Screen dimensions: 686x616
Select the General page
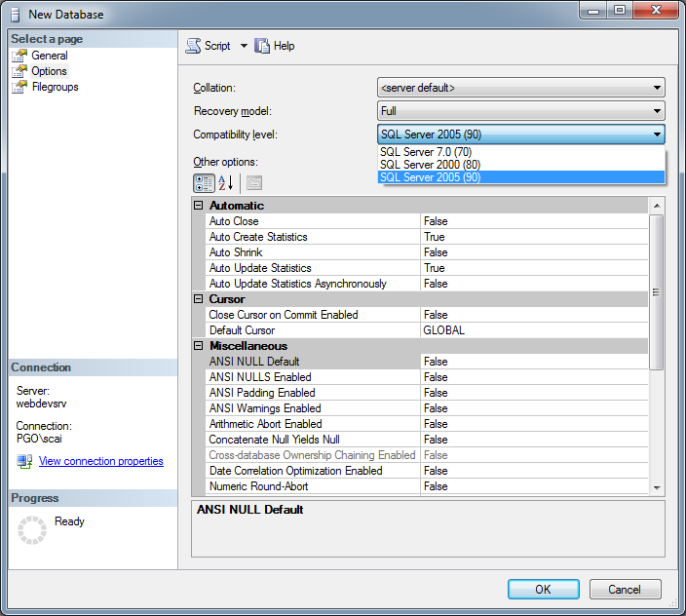50,56
